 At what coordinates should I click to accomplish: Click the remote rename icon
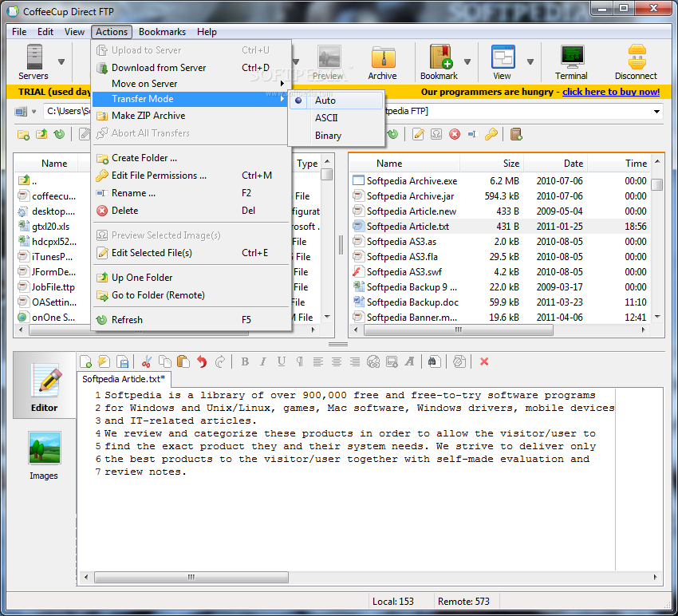472,135
